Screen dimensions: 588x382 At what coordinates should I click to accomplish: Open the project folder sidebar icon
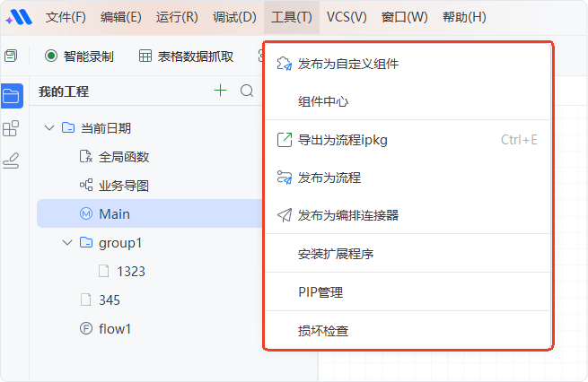12,96
